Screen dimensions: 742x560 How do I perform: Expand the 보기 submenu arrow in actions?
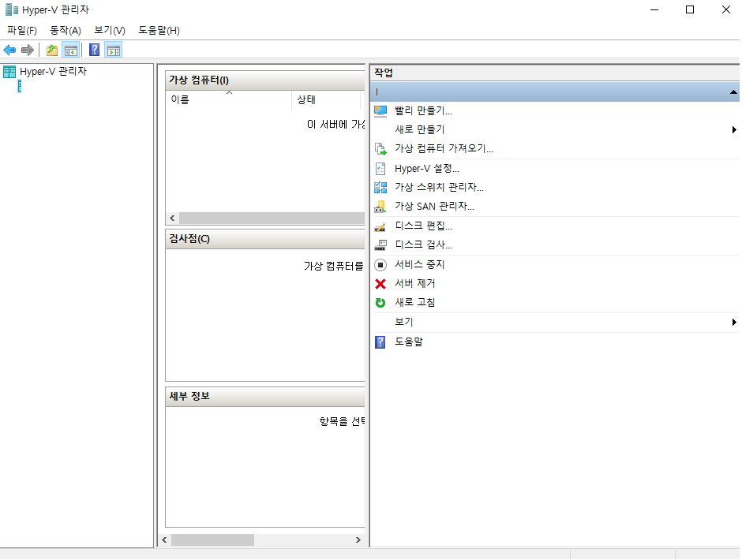pyautogui.click(x=734, y=323)
